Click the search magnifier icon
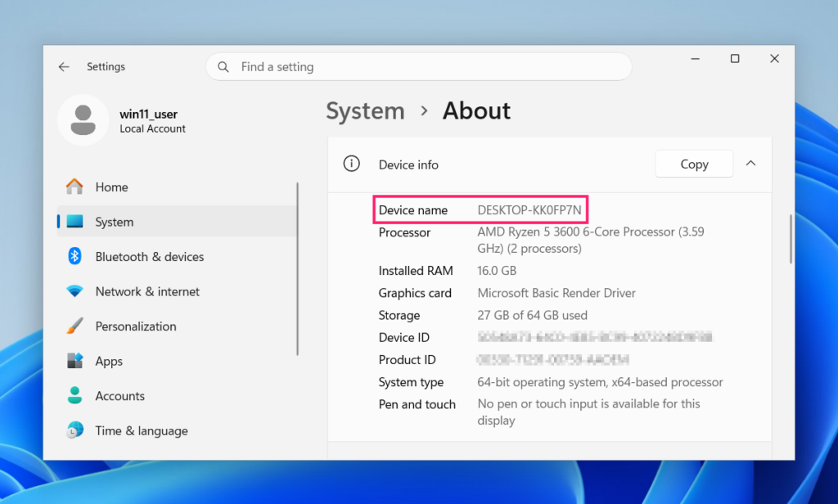The width and height of the screenshot is (838, 504). [223, 67]
